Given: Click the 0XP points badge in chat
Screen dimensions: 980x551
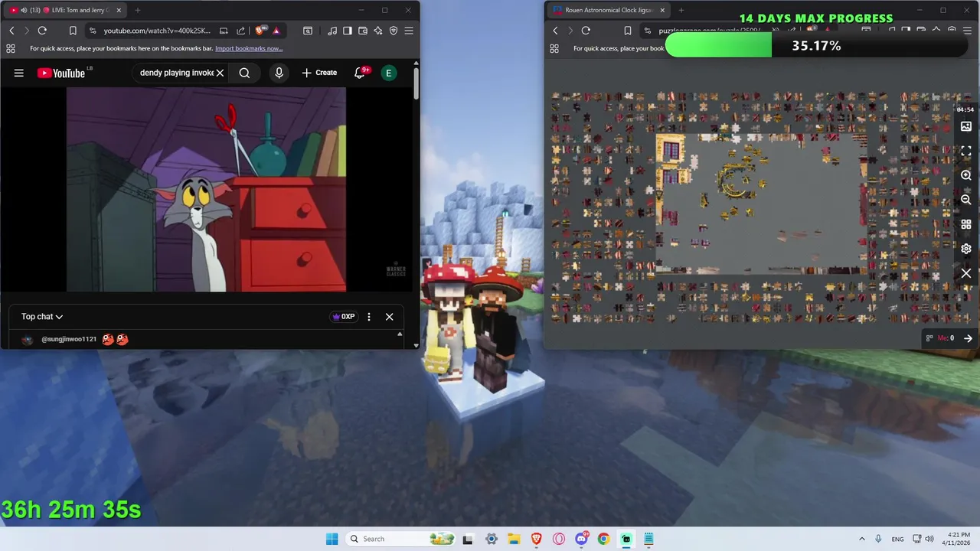Looking at the screenshot, I should (x=343, y=316).
